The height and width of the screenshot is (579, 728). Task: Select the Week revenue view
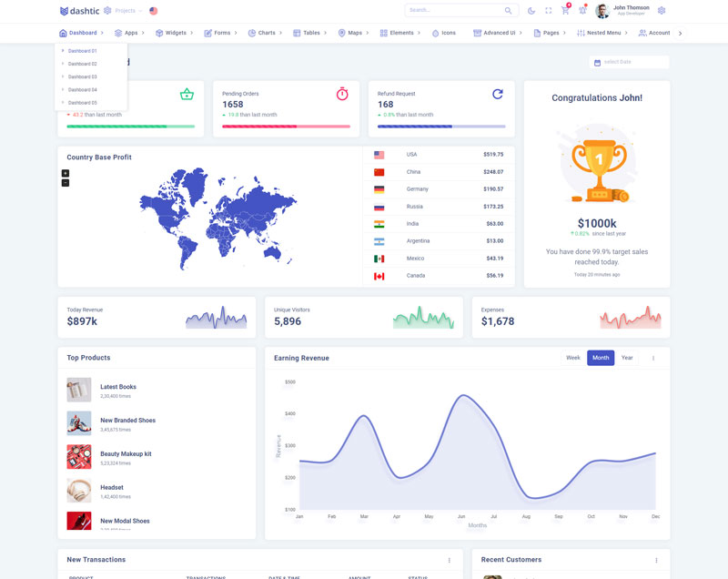[573, 358]
